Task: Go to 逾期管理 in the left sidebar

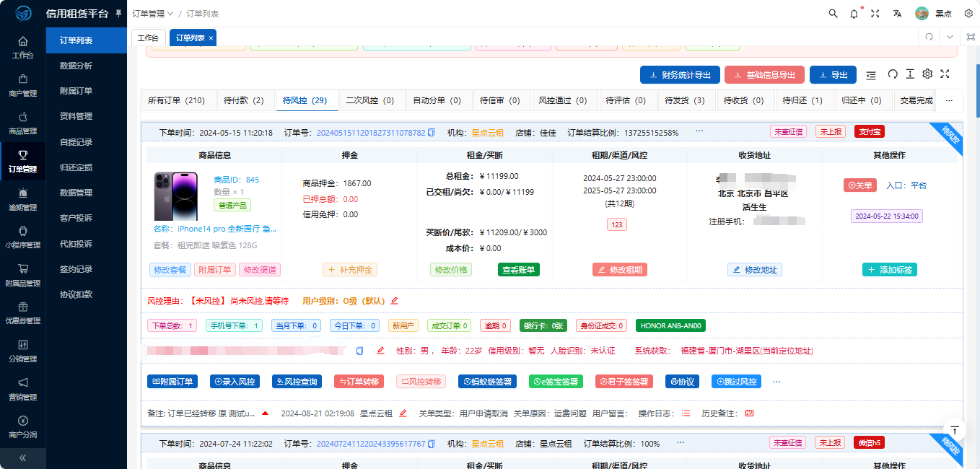Action: point(23,199)
